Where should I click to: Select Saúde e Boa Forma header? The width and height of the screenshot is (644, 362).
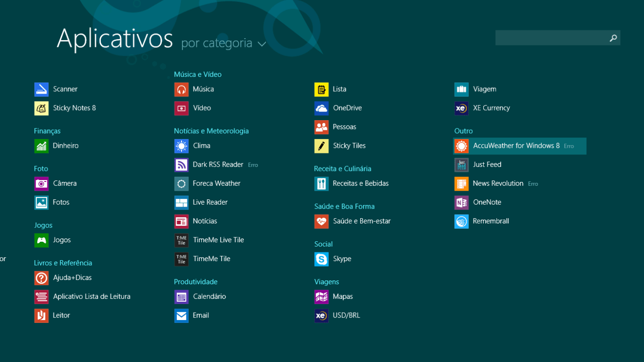(344, 206)
